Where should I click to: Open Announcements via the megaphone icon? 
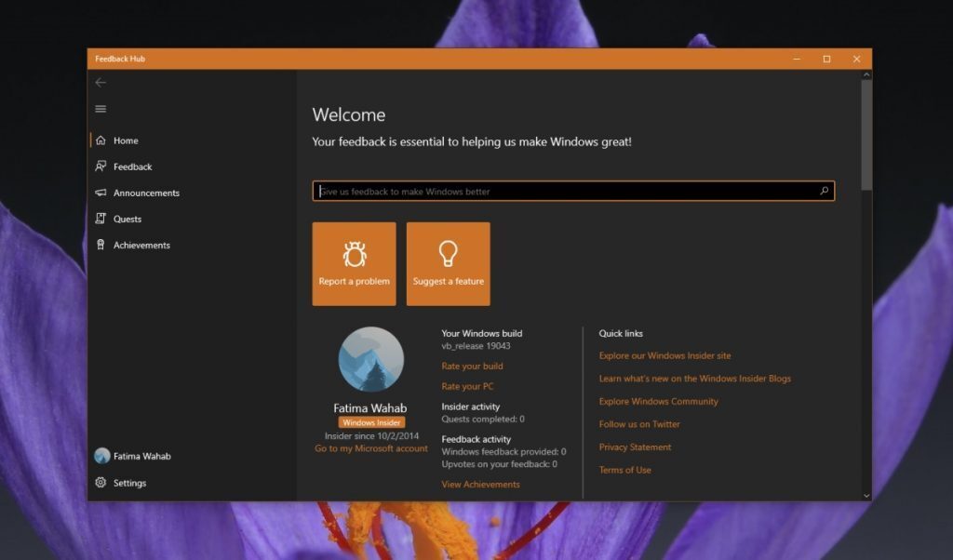pos(102,193)
